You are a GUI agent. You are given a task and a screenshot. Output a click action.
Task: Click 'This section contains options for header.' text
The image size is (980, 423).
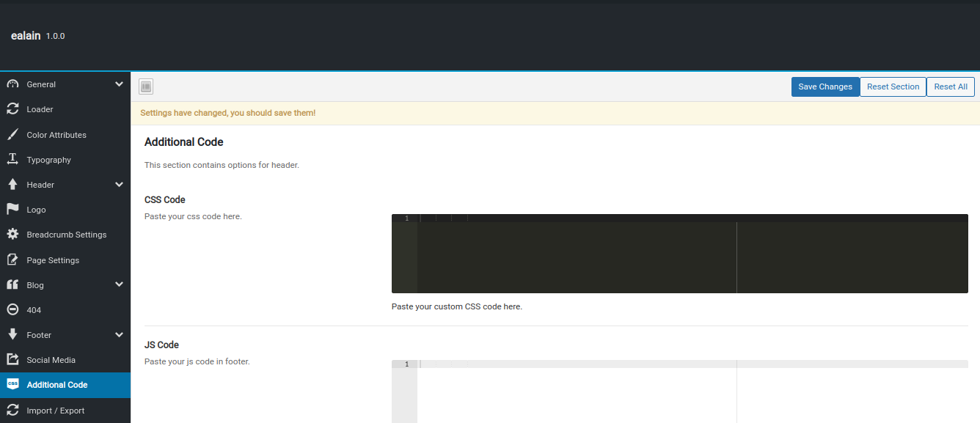click(222, 165)
